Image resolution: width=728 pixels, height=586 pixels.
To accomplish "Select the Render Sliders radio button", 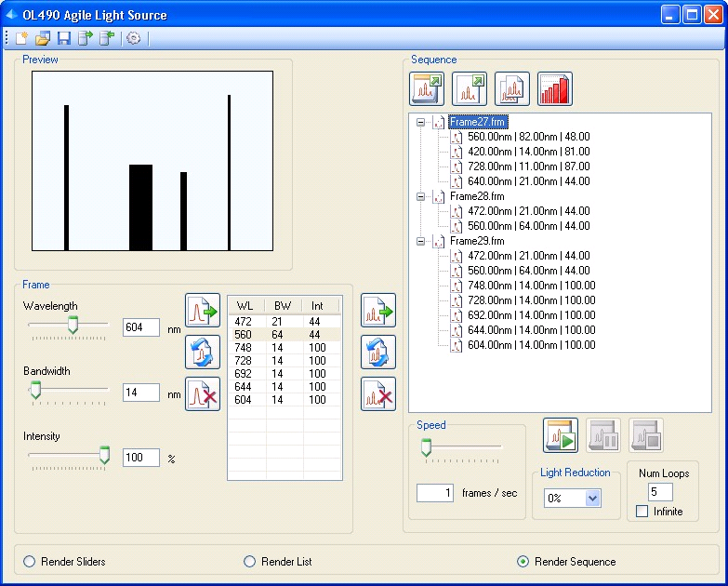I will 29,562.
